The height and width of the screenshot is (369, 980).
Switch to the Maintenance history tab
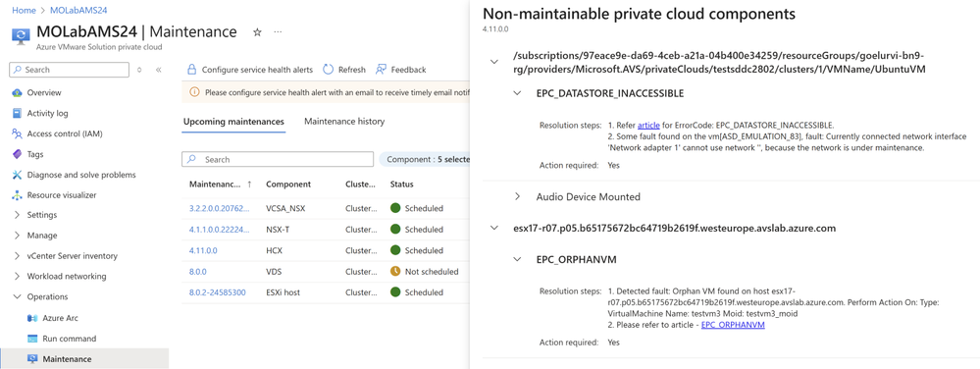(x=344, y=122)
